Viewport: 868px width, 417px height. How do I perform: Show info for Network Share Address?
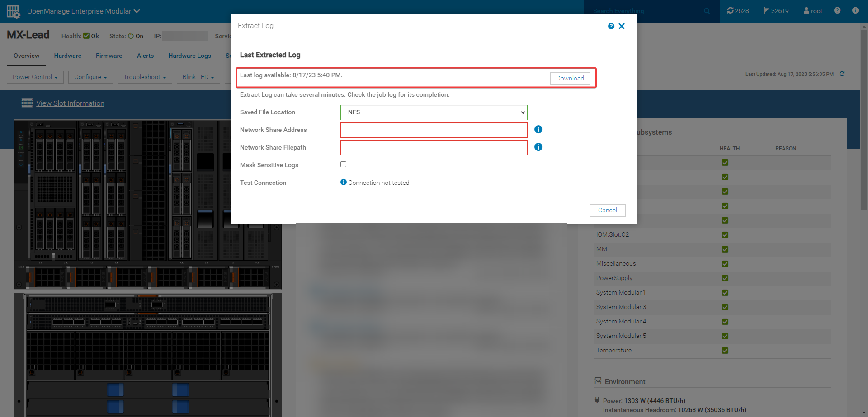tap(538, 129)
